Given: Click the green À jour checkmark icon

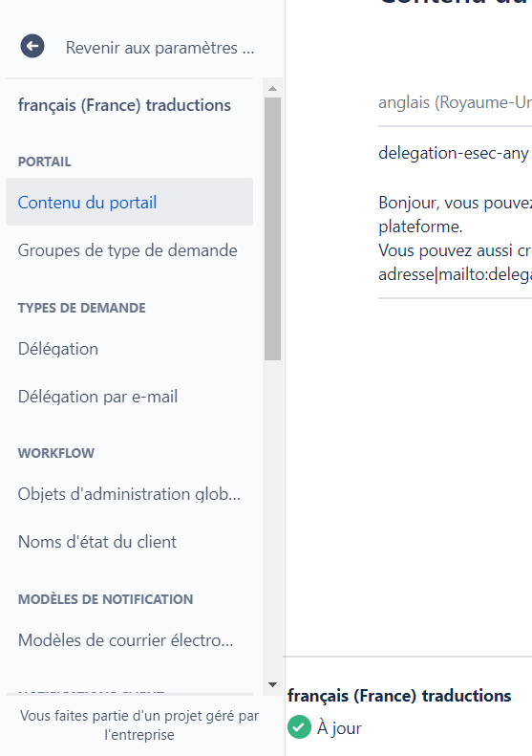Looking at the screenshot, I should click(299, 727).
